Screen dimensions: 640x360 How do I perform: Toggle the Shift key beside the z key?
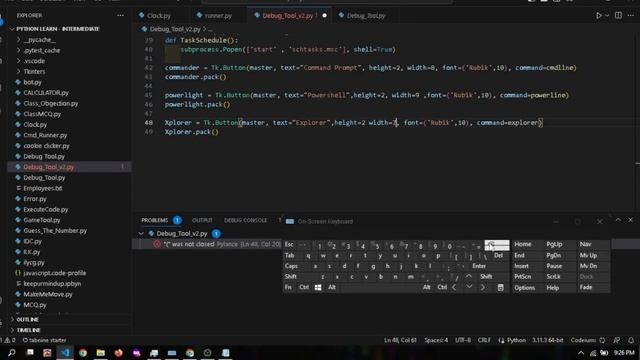pos(291,276)
